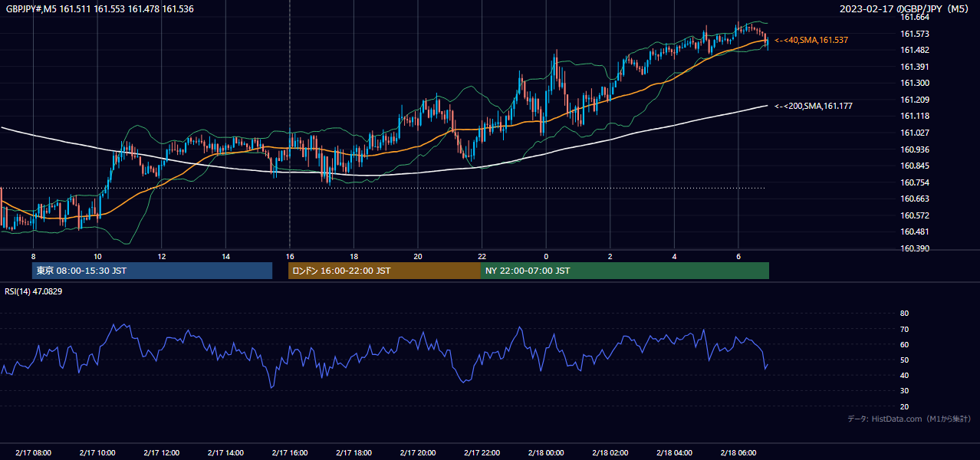Image resolution: width=980 pixels, height=460 pixels.
Task: Click RSI scale value 40
Action: 905,375
